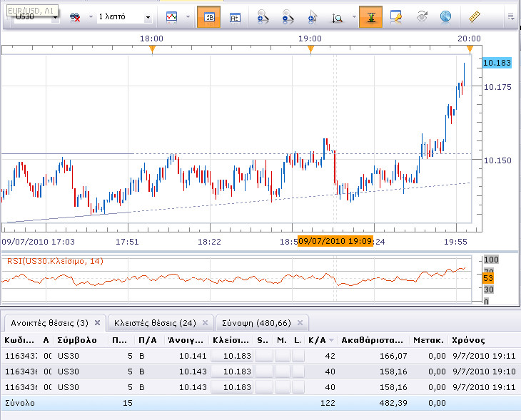Expand the chart type dropdown arrow
This screenshot has height=420, width=521.
[x=188, y=17]
